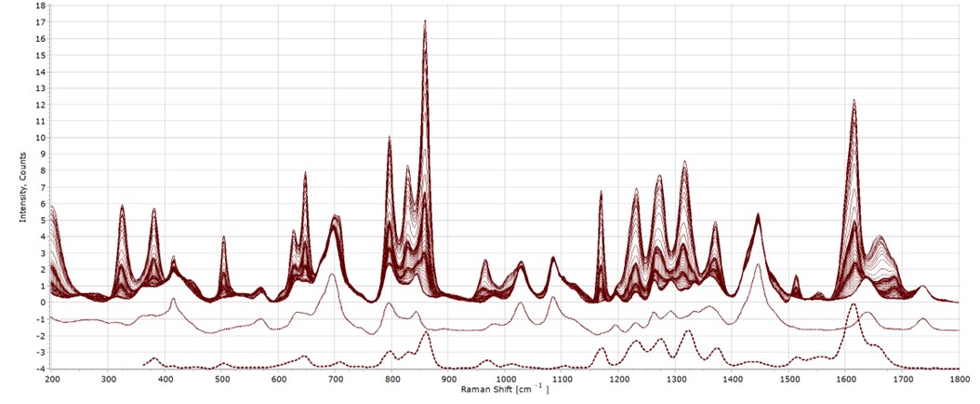Image resolution: width=980 pixels, height=404 pixels.
Task: Select the narrow peak top near 1168
Action: (601, 192)
